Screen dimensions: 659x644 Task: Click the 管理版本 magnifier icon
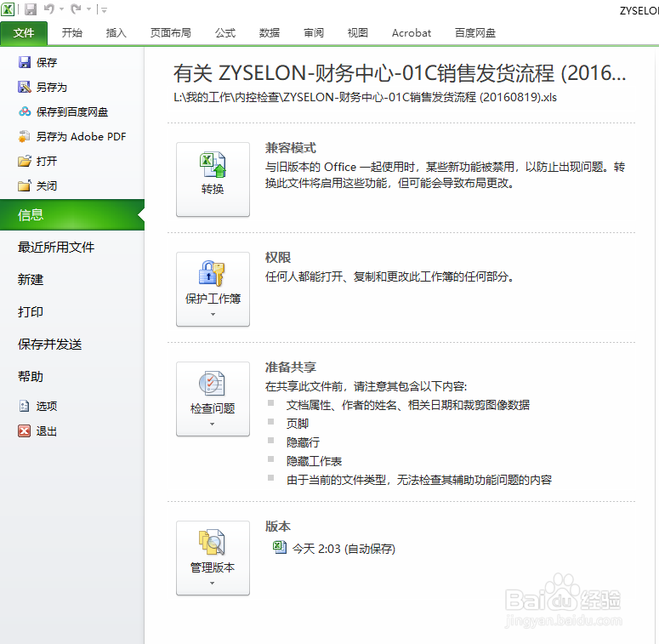[213, 542]
